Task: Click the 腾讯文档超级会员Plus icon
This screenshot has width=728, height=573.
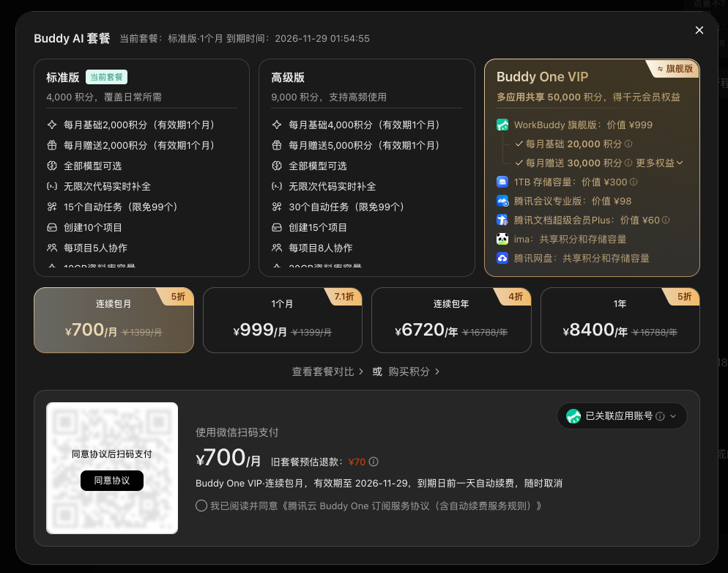Action: tap(502, 220)
